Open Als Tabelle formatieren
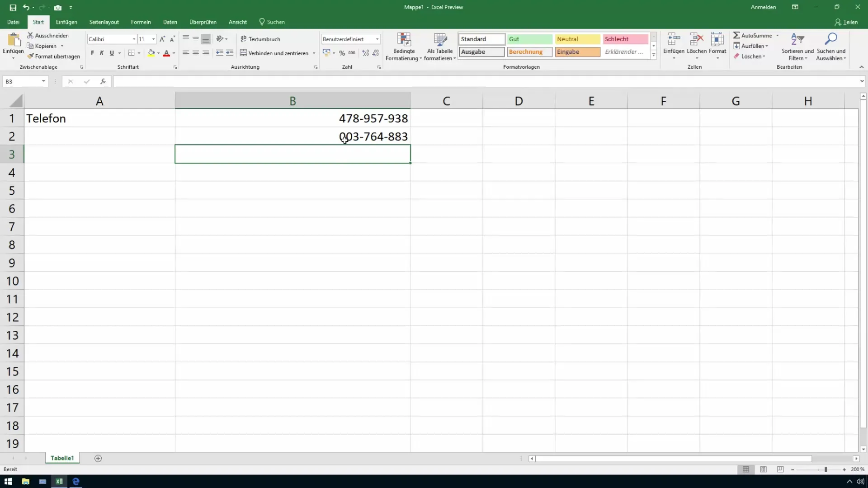The width and height of the screenshot is (868, 488). click(x=440, y=47)
